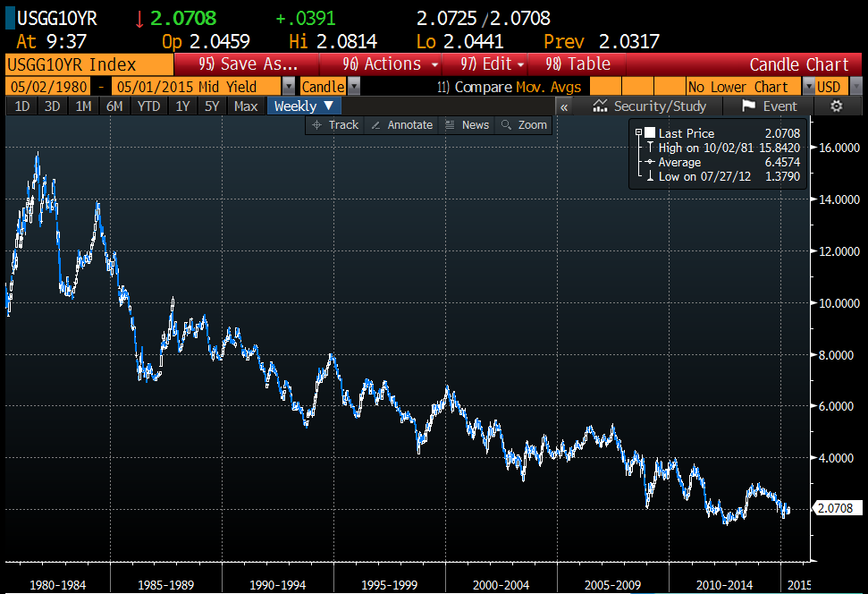868x594 pixels.
Task: Expand the Mid Yield dropdown arrow
Action: 288,87
